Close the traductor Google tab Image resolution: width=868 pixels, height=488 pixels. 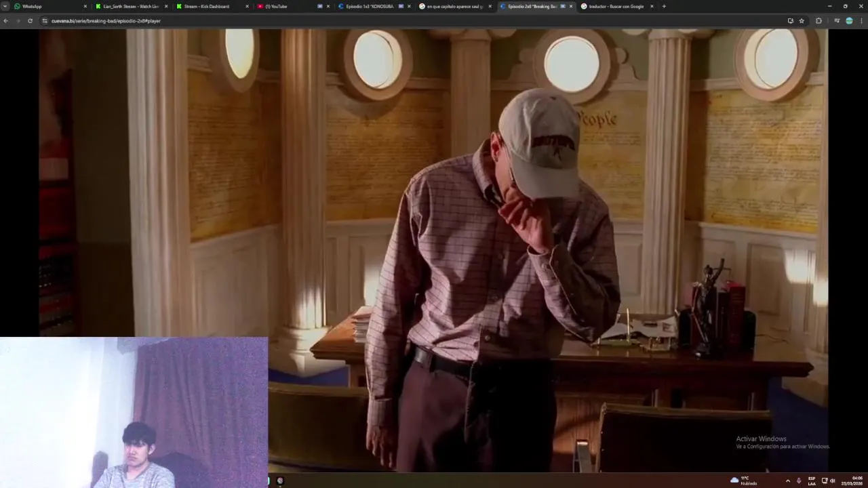click(652, 6)
